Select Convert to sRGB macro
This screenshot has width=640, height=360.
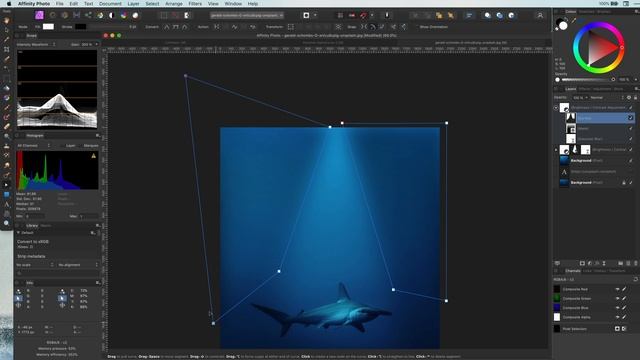point(33,242)
